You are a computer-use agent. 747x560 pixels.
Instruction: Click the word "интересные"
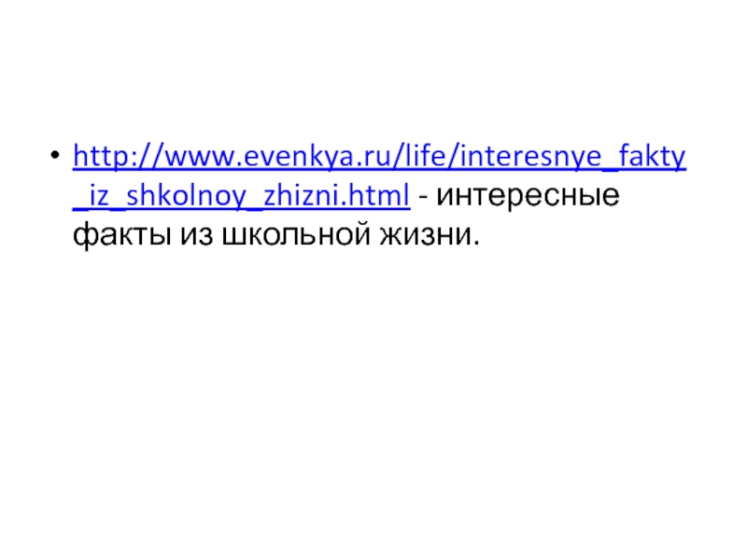(x=529, y=199)
